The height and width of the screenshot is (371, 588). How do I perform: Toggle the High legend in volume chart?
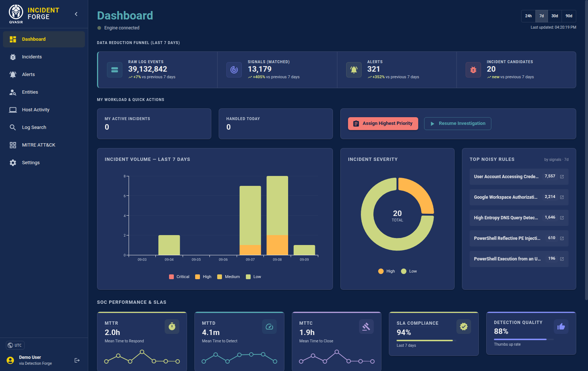click(x=203, y=277)
